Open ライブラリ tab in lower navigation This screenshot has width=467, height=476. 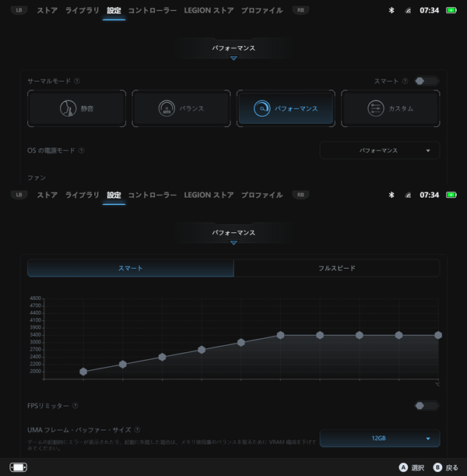point(83,195)
